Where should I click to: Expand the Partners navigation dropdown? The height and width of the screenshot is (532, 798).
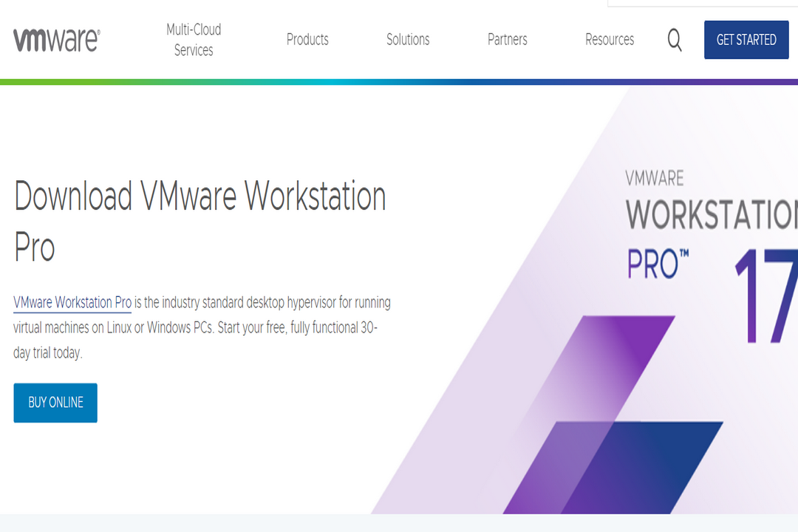[x=507, y=40]
